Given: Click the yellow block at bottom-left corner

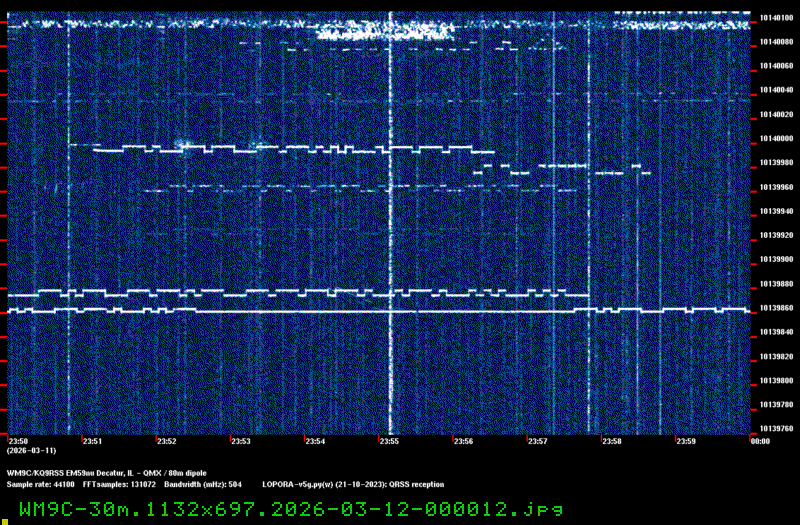Looking at the screenshot, I should point(3,520).
